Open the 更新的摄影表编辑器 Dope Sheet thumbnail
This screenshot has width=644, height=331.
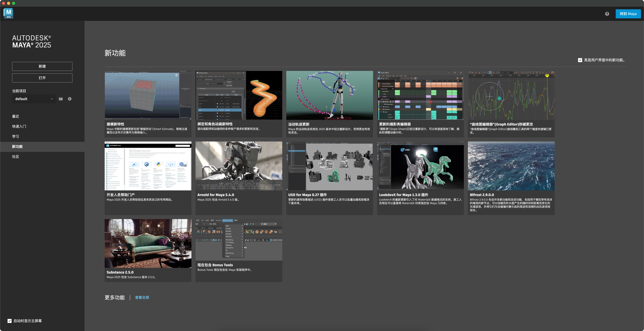click(x=420, y=95)
